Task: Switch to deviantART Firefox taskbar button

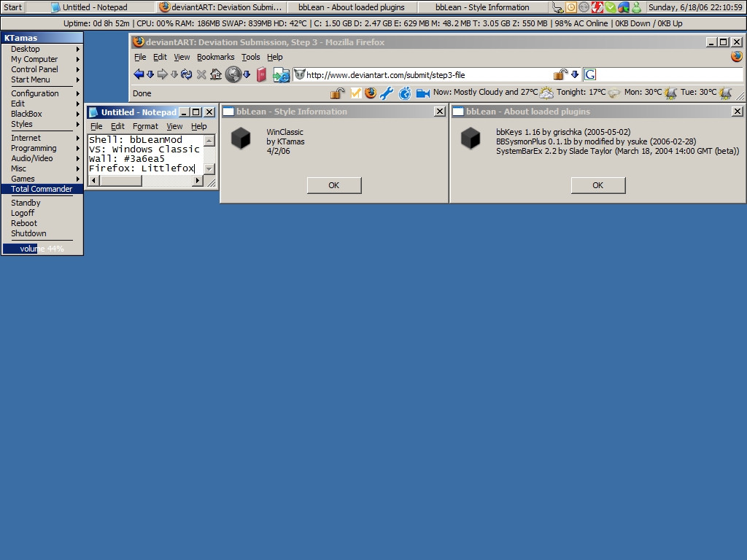Action: click(222, 7)
